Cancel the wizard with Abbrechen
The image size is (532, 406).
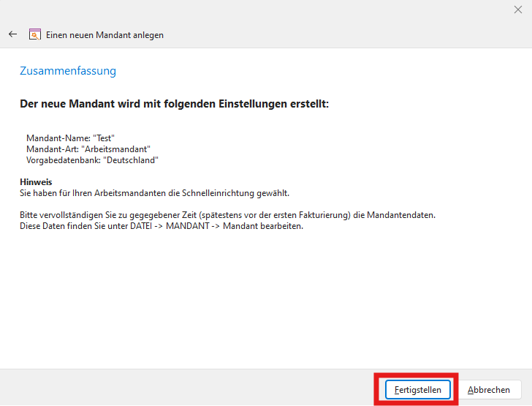coord(489,390)
